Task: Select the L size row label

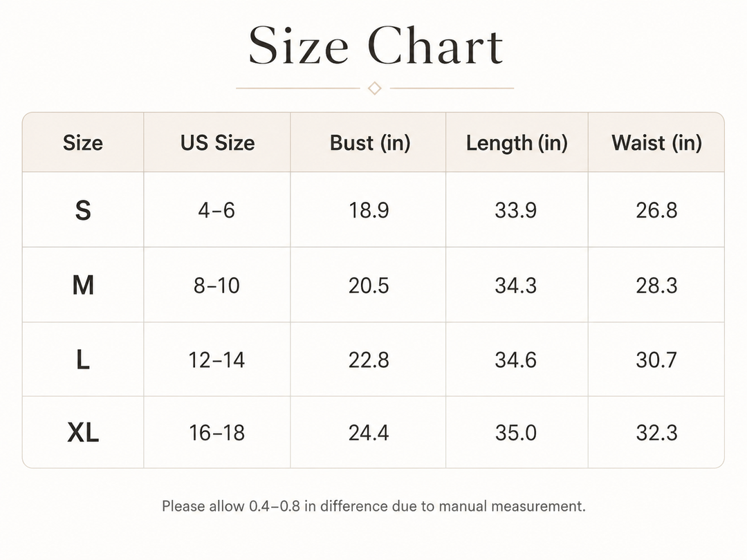Action: point(83,360)
